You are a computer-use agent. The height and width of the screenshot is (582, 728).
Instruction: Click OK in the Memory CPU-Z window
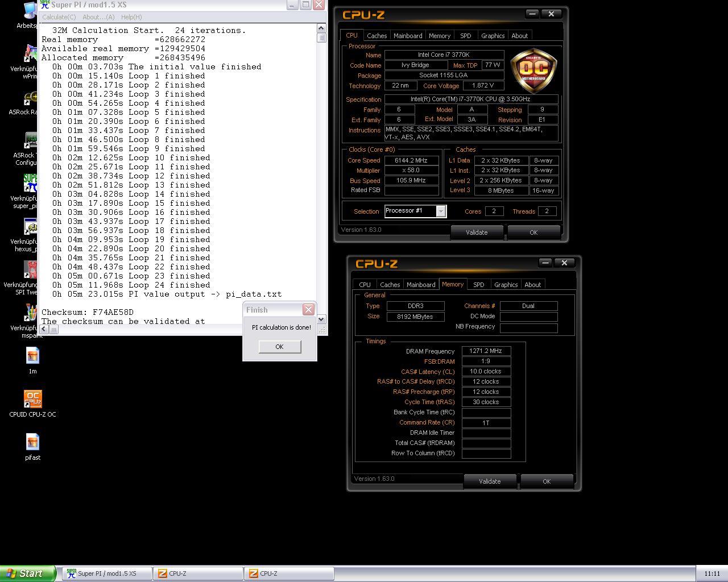click(x=547, y=481)
